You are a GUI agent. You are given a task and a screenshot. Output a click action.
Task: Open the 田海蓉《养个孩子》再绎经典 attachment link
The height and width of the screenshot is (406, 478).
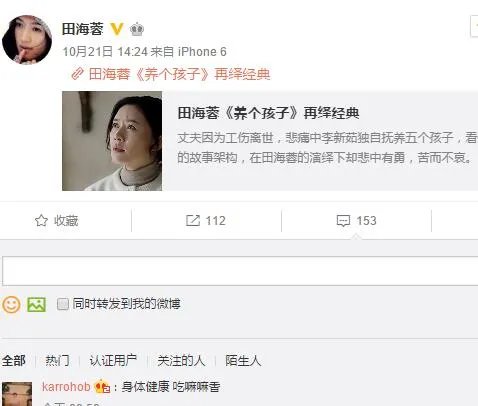click(x=179, y=74)
